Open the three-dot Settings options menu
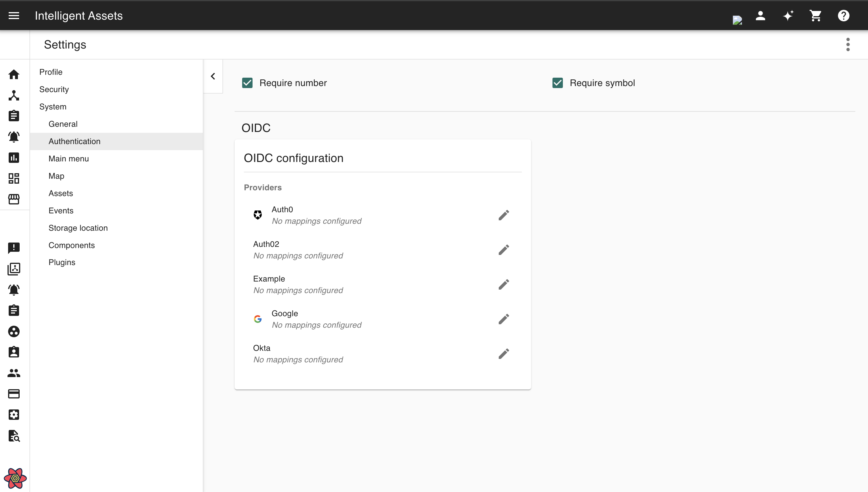Viewport: 868px width, 492px height. tap(848, 44)
